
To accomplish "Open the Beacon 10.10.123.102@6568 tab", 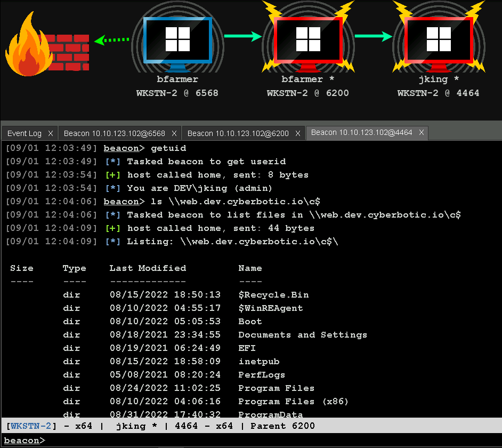I will point(115,133).
